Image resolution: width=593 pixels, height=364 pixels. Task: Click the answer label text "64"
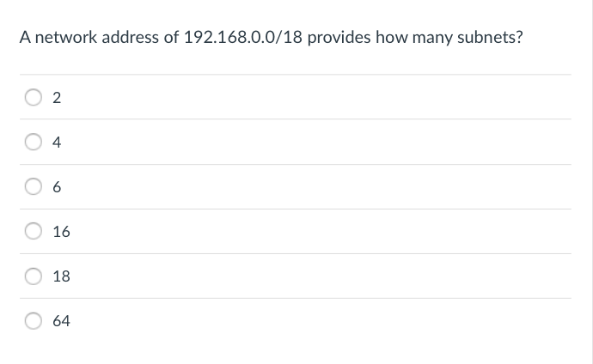click(x=61, y=321)
